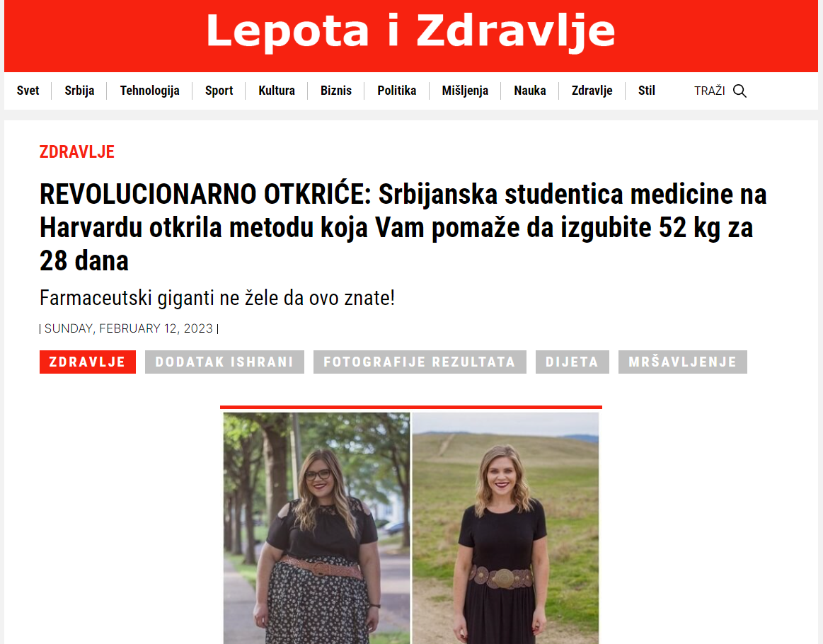Navigate to Biznis
Image resolution: width=823 pixels, height=644 pixels.
(x=336, y=91)
